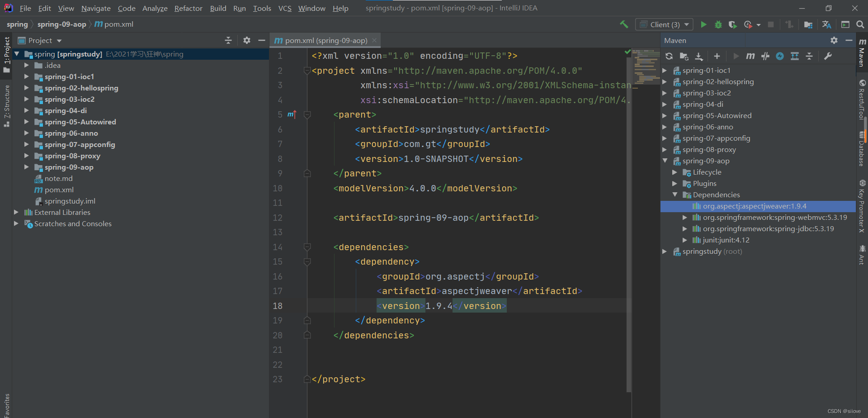Expand Plugins node in Maven panel
The height and width of the screenshot is (418, 868).
675,183
